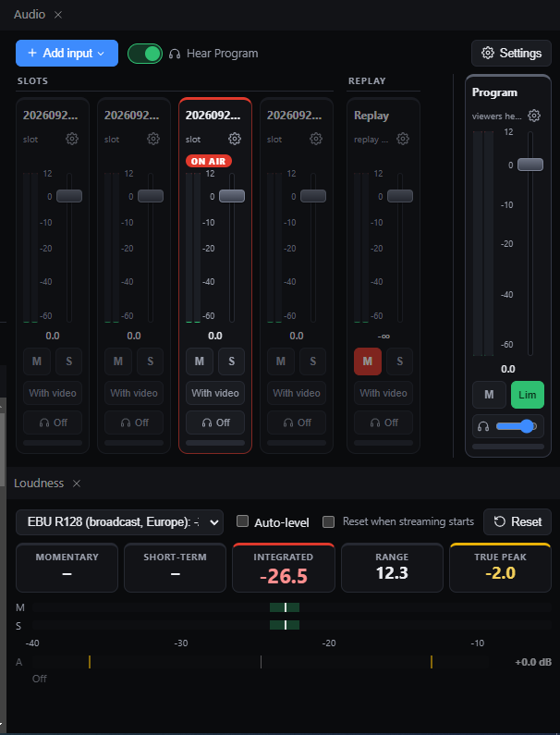560x735 pixels.
Task: Click the Short-term loudness card
Action: point(176,568)
